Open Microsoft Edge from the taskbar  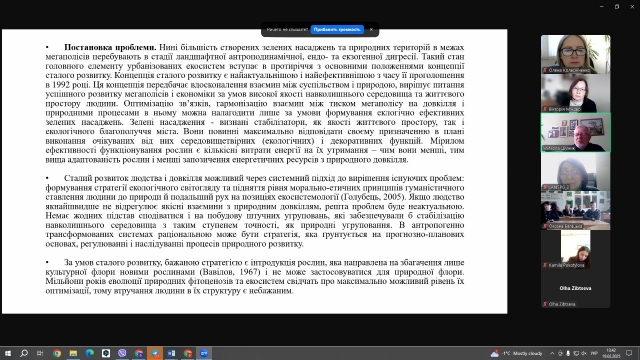click(x=89, y=353)
